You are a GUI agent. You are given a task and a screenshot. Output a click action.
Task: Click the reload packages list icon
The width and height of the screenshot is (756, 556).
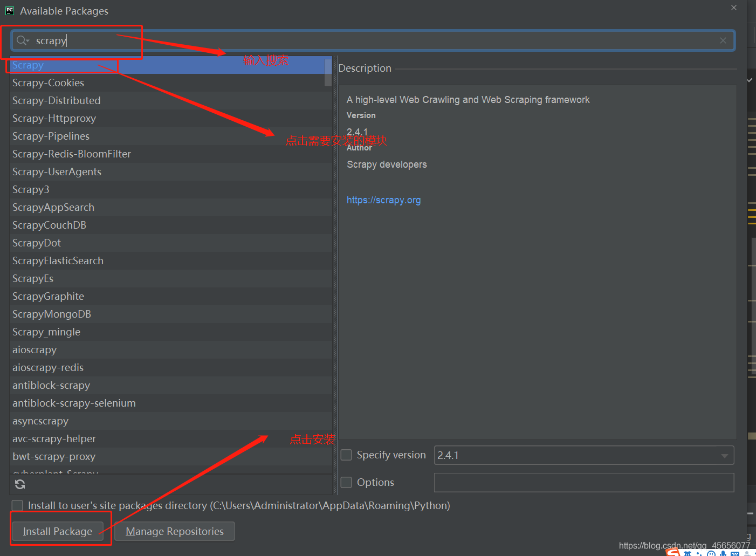[x=20, y=484]
